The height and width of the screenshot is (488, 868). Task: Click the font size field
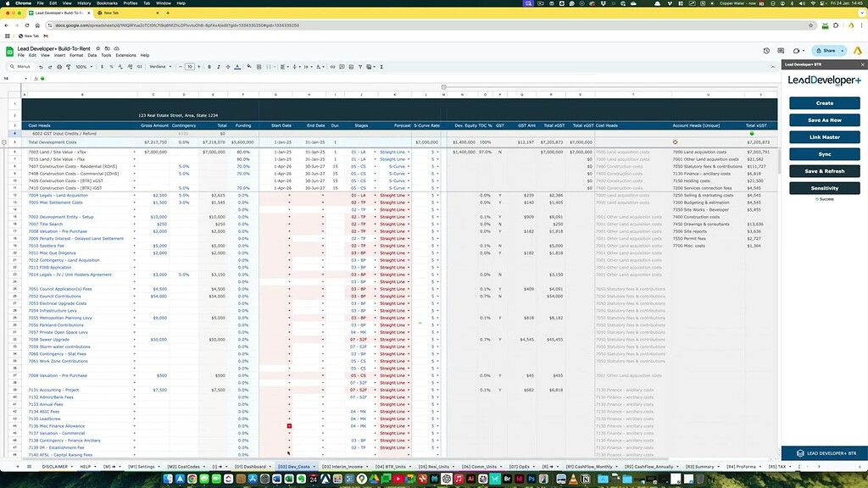click(189, 67)
